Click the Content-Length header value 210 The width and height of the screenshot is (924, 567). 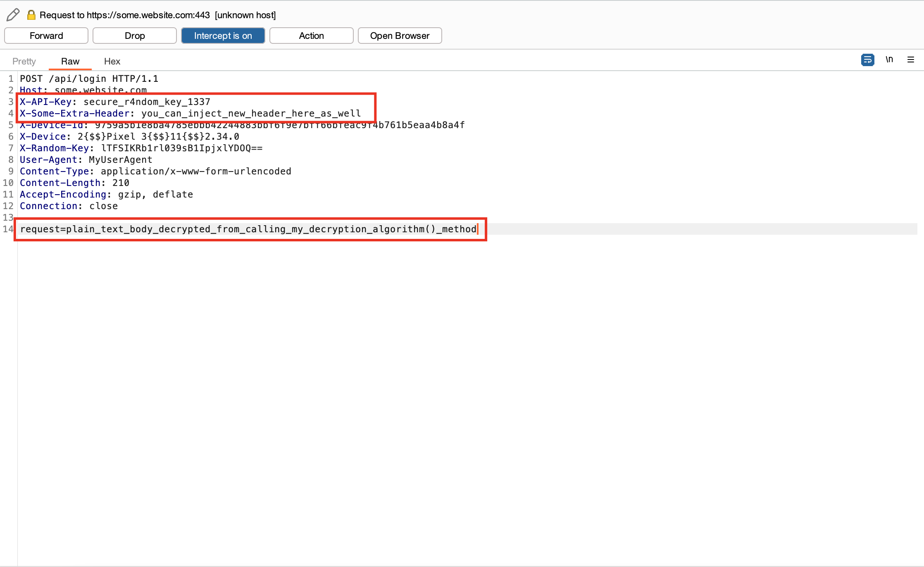[x=121, y=183]
